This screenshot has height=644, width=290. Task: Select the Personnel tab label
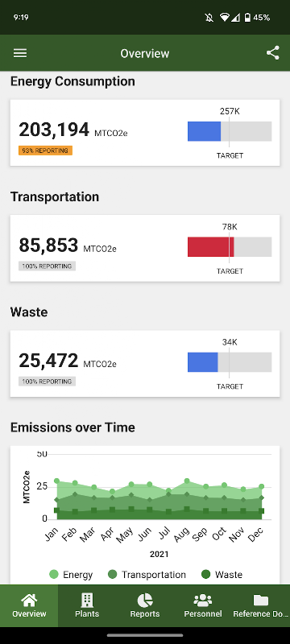pyautogui.click(x=203, y=614)
